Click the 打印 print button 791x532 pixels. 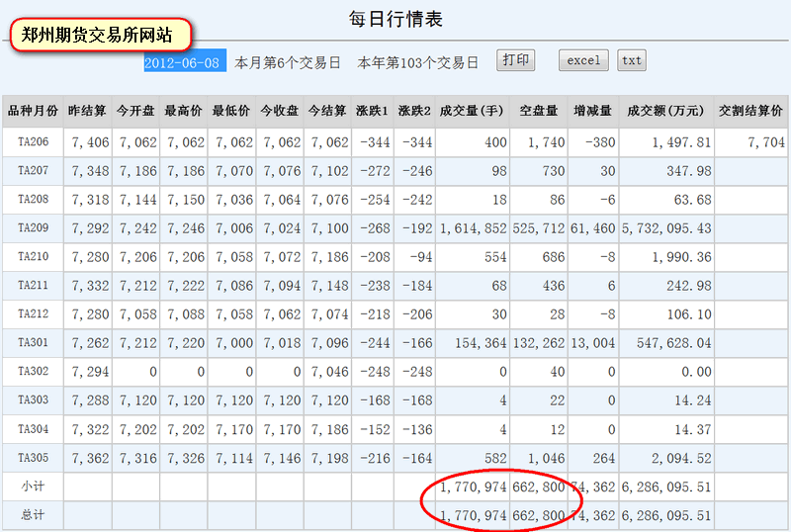516,60
